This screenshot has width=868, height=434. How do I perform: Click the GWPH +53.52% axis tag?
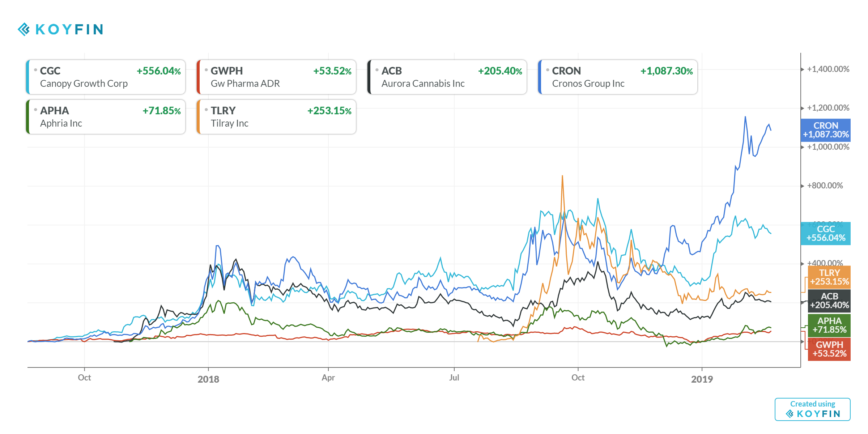pyautogui.click(x=829, y=349)
